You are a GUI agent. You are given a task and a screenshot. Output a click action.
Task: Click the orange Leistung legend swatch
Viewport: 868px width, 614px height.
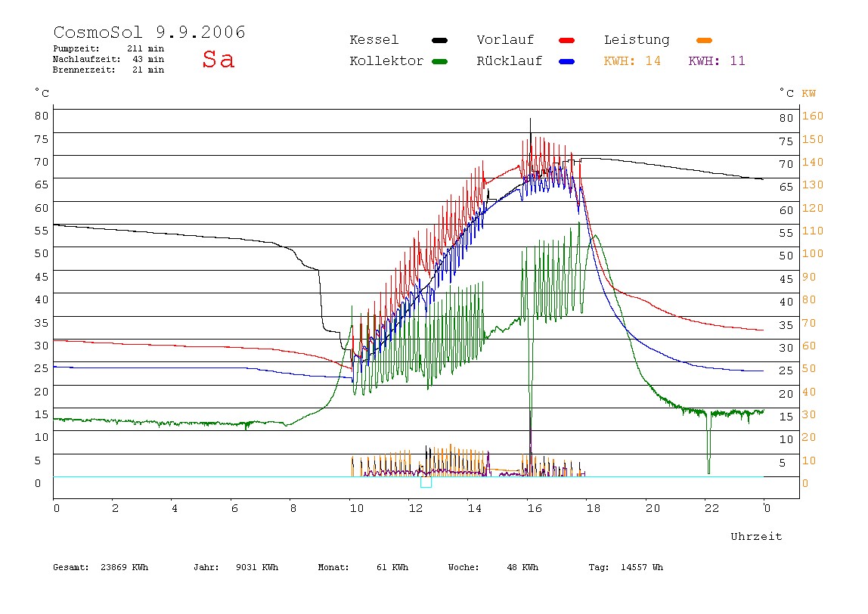click(704, 40)
